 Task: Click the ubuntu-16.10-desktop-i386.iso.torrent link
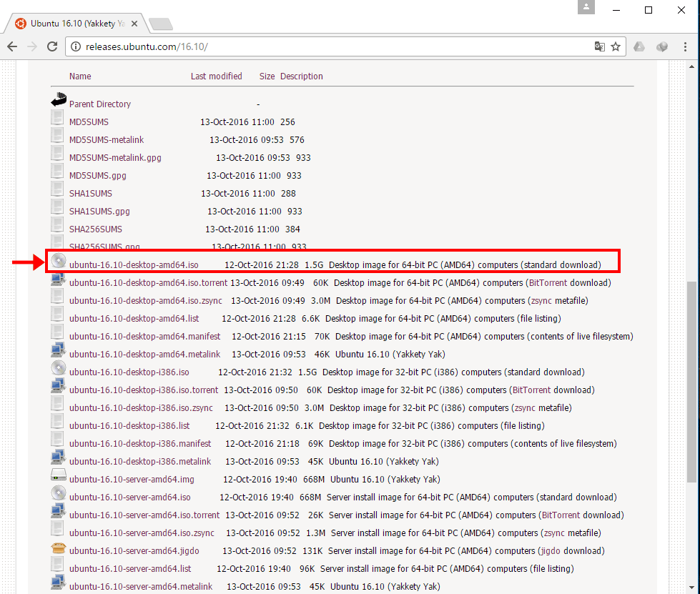(144, 390)
